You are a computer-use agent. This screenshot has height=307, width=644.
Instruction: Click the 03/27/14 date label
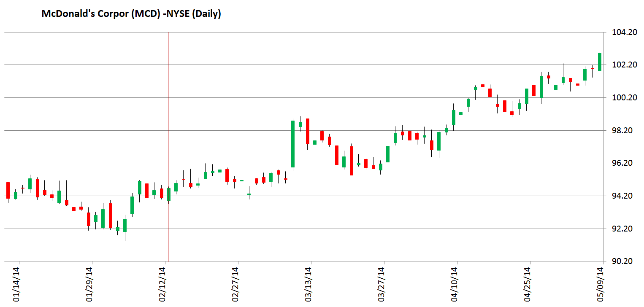tap(382, 284)
